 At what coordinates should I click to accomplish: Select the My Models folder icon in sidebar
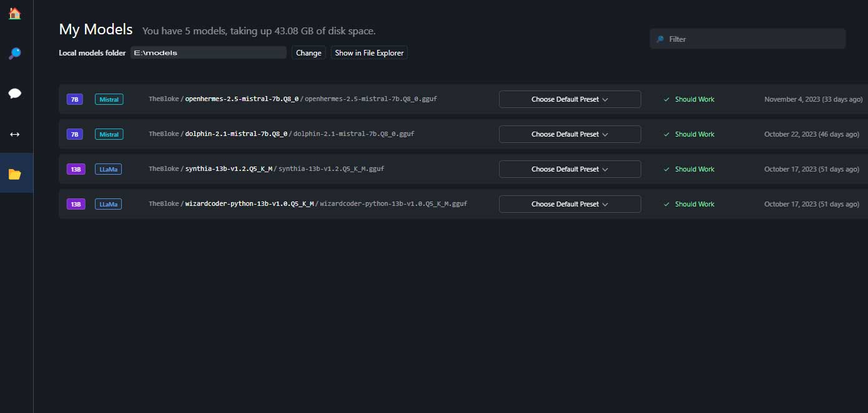point(14,173)
